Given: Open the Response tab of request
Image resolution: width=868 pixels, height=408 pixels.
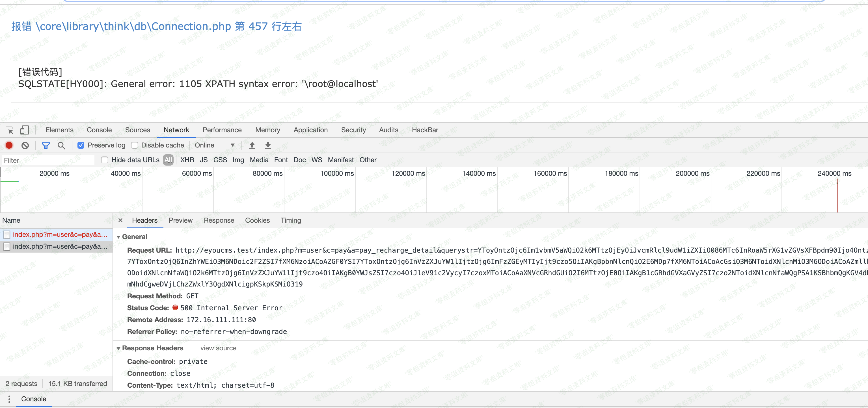Looking at the screenshot, I should click(x=219, y=220).
